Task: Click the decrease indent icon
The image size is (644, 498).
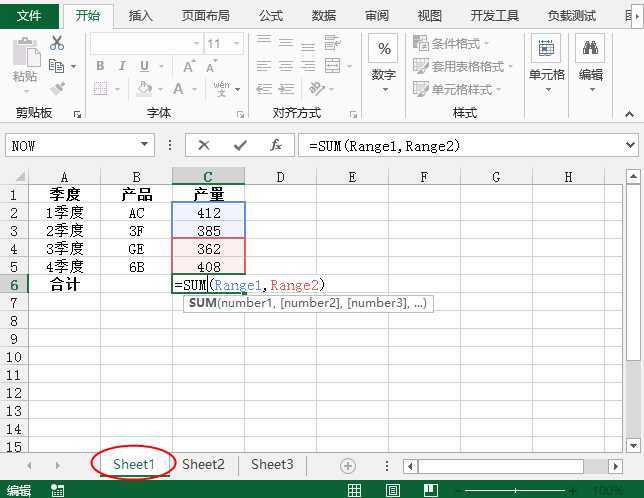Action: pyautogui.click(x=264, y=89)
